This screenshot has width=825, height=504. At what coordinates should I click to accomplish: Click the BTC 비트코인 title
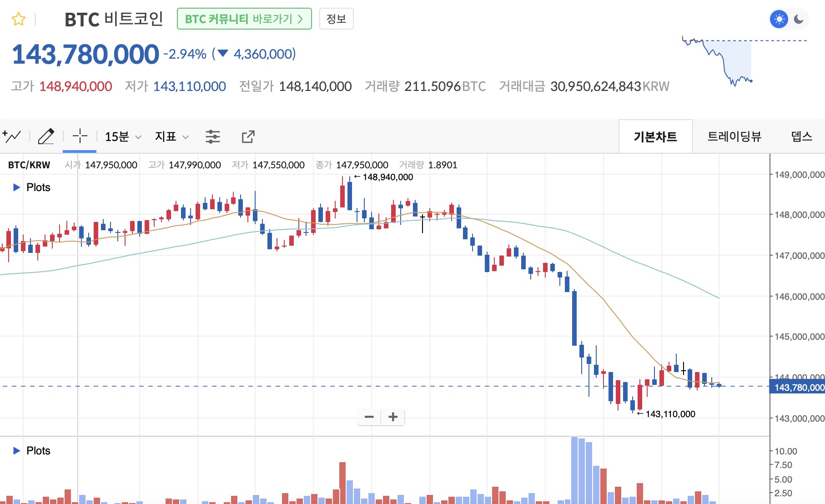pos(114,19)
